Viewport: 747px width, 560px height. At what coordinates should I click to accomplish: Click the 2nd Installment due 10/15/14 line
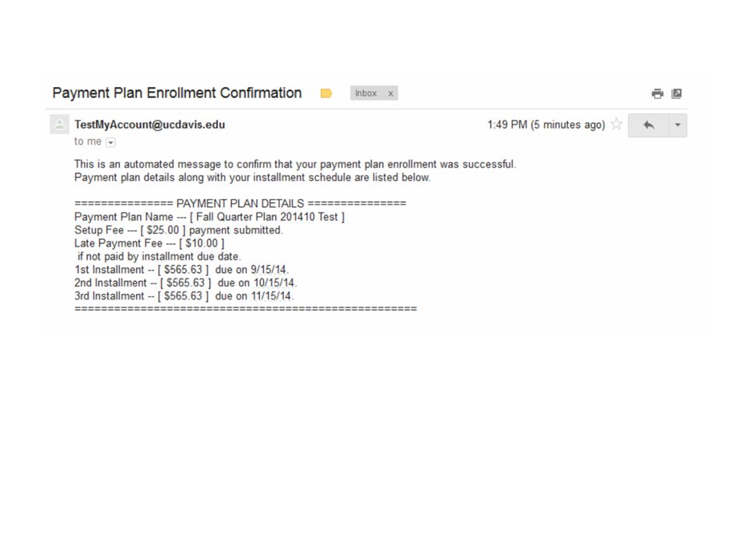(x=185, y=283)
